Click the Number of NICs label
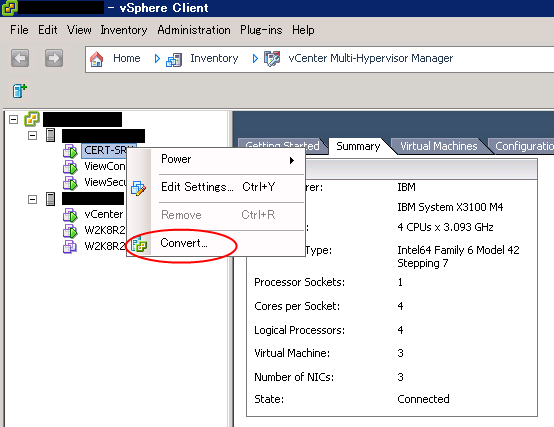This screenshot has height=427, width=554. tap(294, 377)
